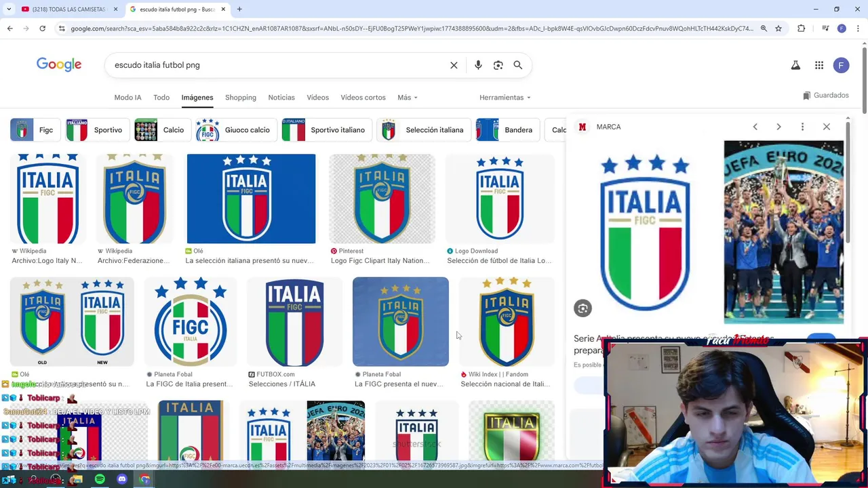The image size is (868, 488).
Task: Open Olé OLD versus NEW crest result
Action: [72, 322]
